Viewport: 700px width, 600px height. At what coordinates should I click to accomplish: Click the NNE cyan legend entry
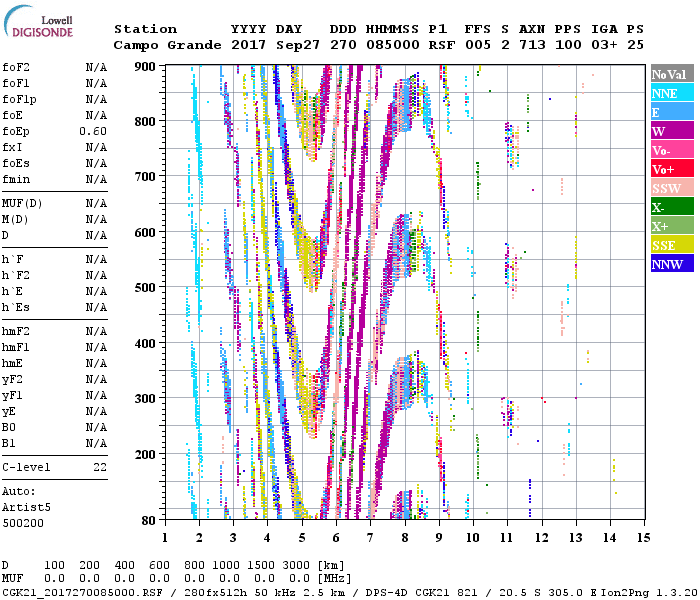[x=670, y=93]
